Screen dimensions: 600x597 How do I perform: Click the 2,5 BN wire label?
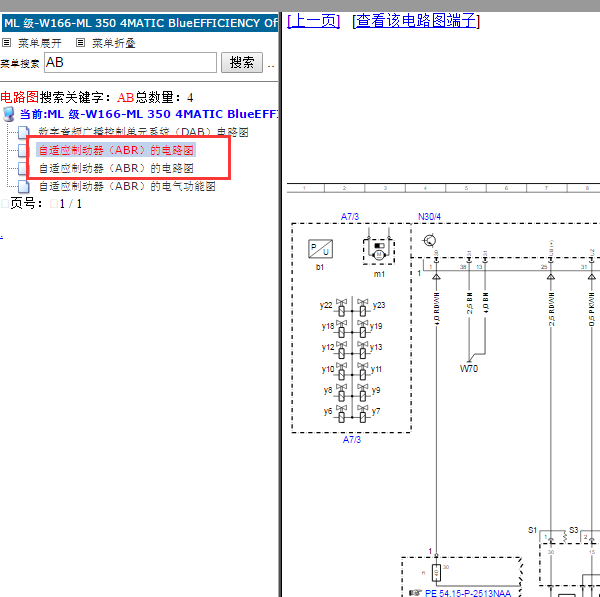[x=470, y=303]
